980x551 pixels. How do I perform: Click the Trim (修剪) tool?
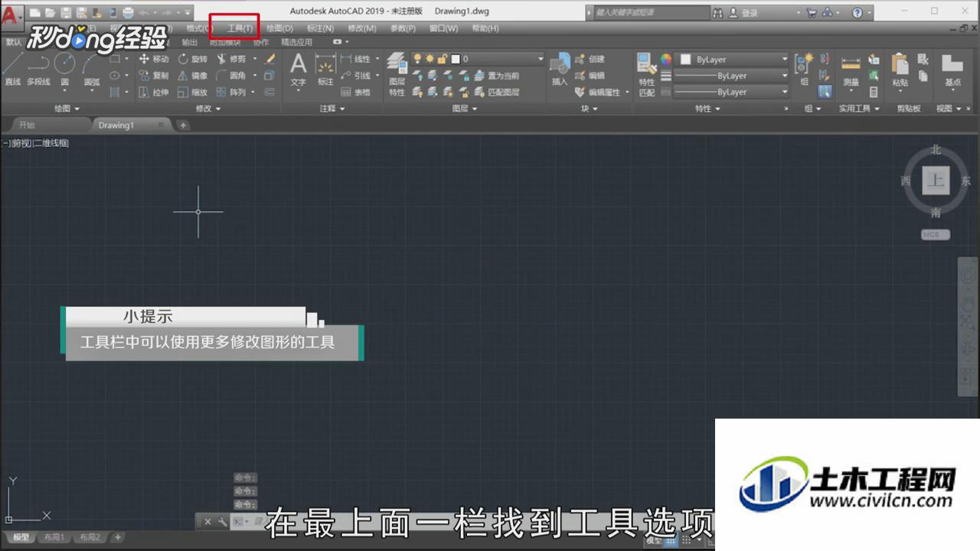click(x=231, y=59)
